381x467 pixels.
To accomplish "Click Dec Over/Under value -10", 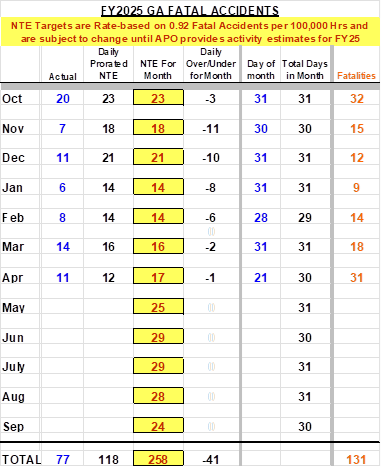I will coord(211,158).
